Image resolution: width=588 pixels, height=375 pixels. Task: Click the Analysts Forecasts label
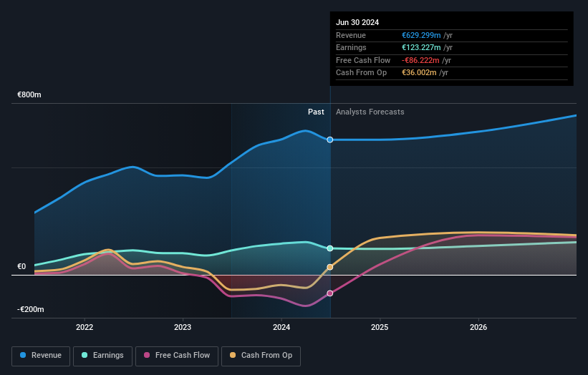(x=370, y=112)
